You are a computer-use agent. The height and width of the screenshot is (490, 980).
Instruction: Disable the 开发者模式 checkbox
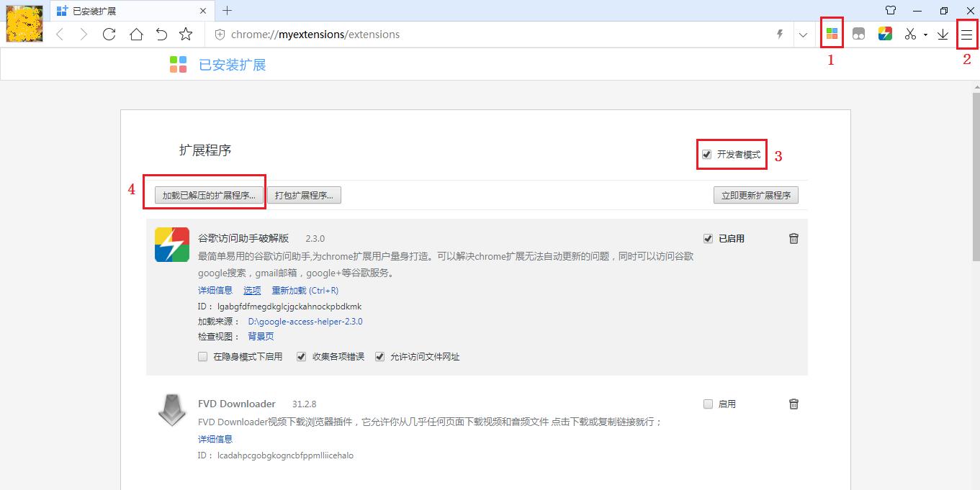tap(706, 153)
